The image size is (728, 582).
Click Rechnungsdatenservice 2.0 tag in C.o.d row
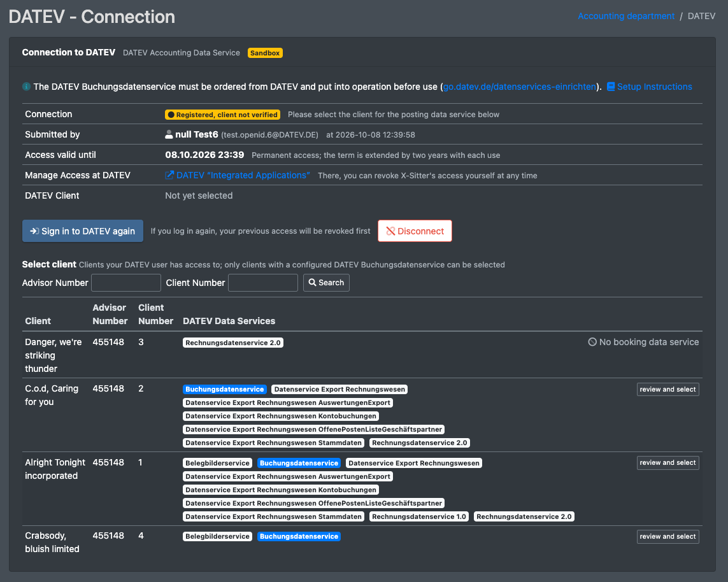tap(420, 443)
